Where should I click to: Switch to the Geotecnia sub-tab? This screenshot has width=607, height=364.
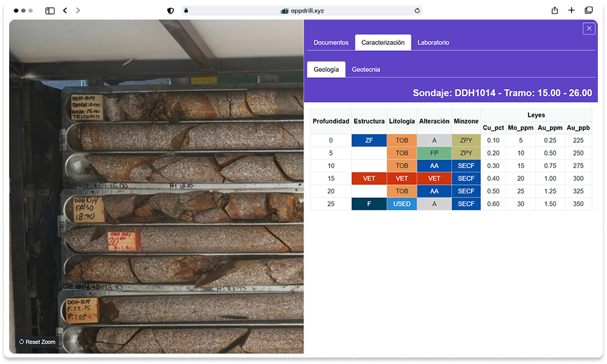click(x=366, y=69)
